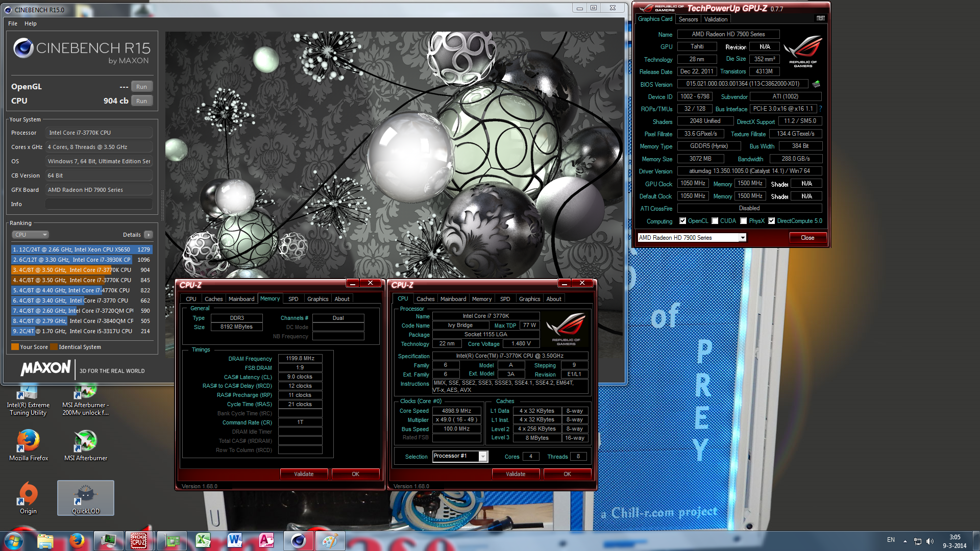Run the CPU benchmark

[x=142, y=101]
